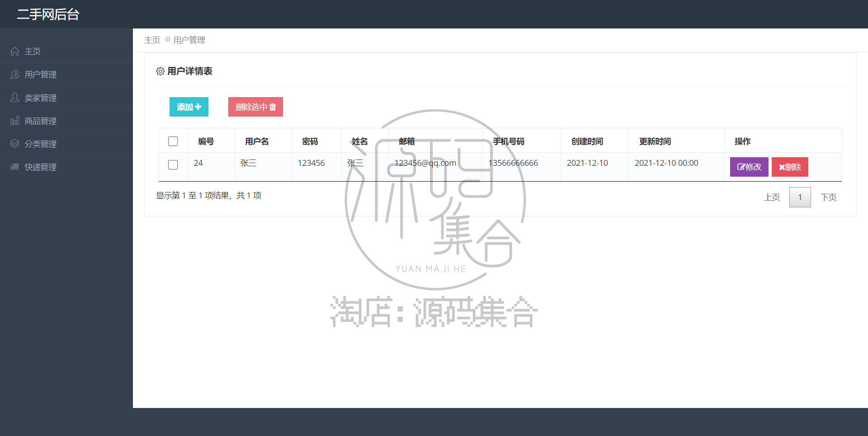868x436 pixels.
Task: Click 用户管理 in the breadcrumb
Action: pos(189,40)
